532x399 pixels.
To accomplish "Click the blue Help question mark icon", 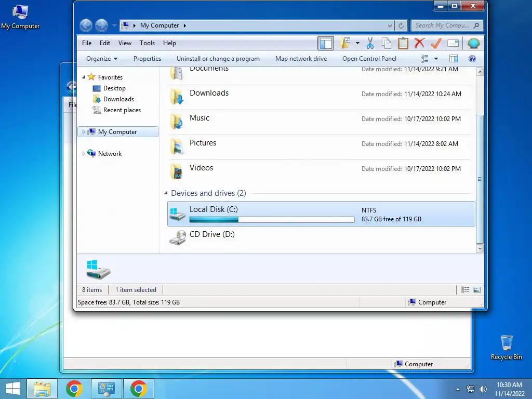I will [x=472, y=59].
